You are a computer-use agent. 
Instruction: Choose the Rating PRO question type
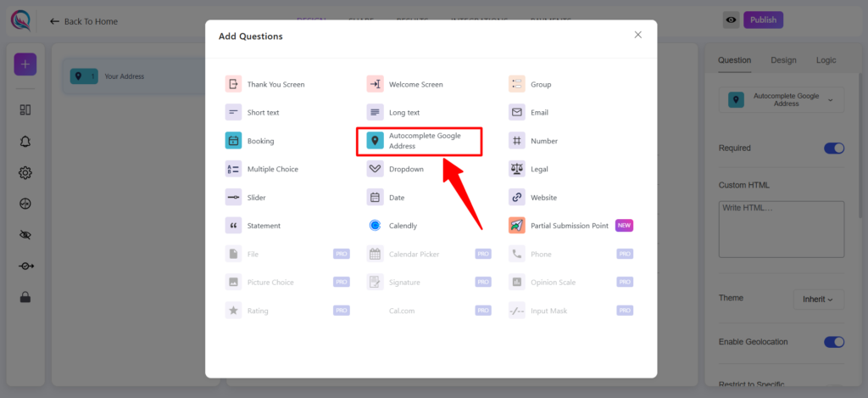287,311
